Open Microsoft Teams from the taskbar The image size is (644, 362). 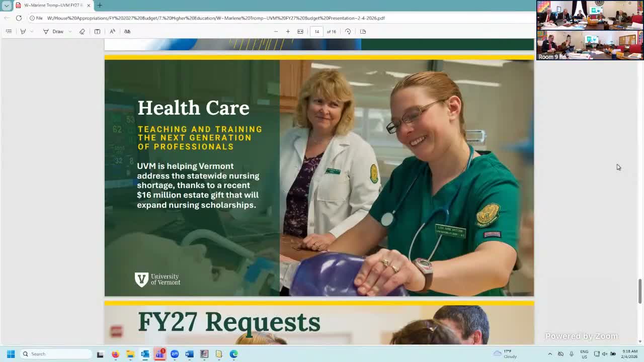[x=159, y=354]
